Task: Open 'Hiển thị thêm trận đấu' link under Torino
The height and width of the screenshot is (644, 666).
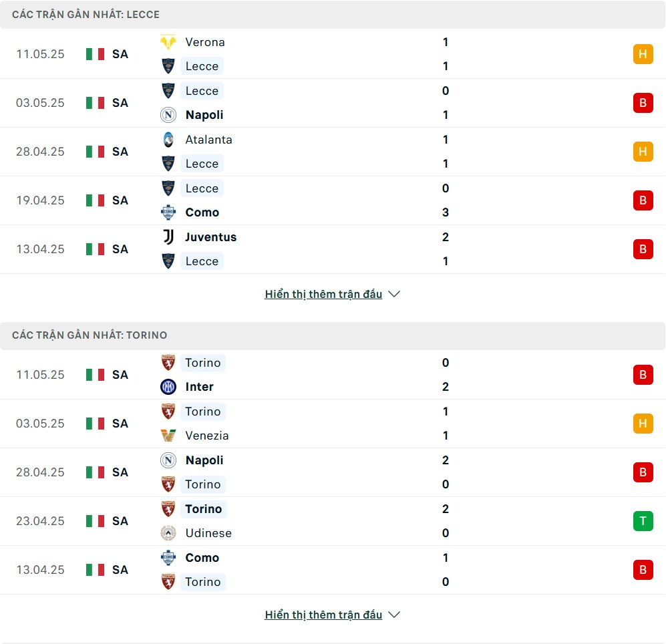Action: click(x=323, y=615)
